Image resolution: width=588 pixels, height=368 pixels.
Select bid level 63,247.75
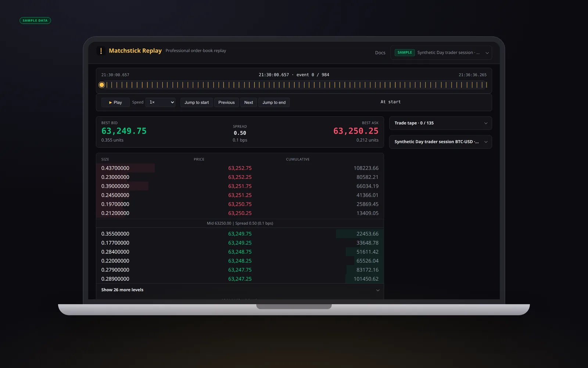[240, 270]
